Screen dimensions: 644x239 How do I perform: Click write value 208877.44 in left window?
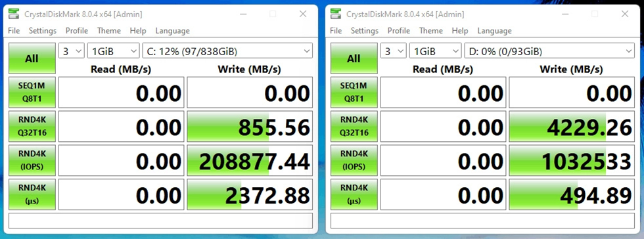click(x=250, y=161)
